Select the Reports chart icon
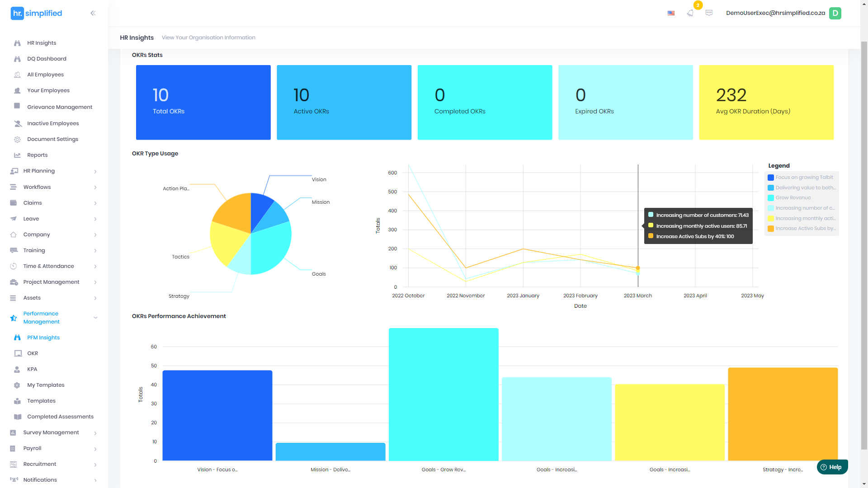Viewport: 868px width, 488px height. 17,155
